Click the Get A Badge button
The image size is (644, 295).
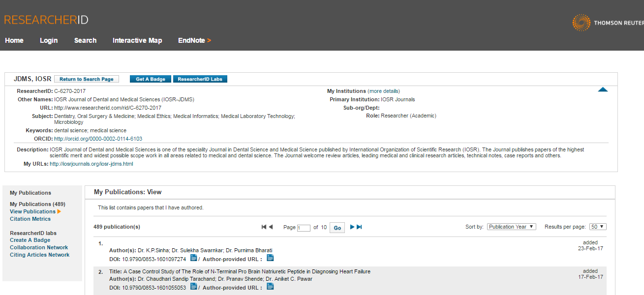[151, 79]
